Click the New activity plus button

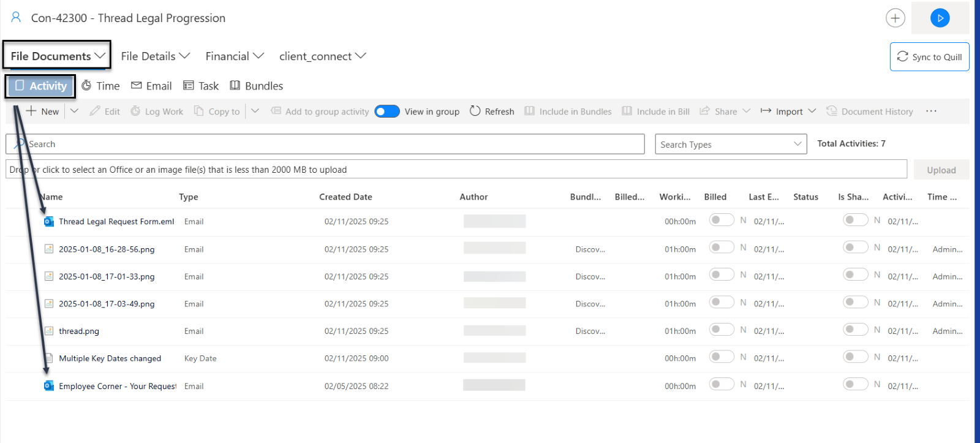tap(42, 111)
